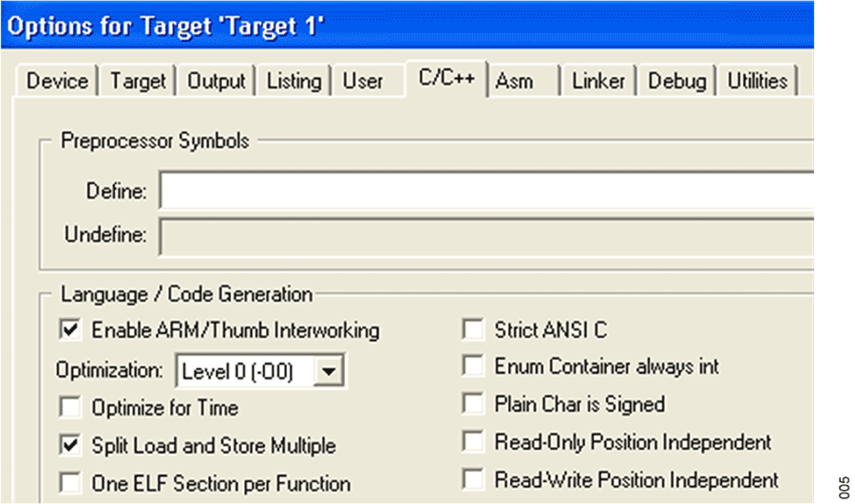Switch to the Device tab
This screenshot has width=855, height=504.
point(57,82)
